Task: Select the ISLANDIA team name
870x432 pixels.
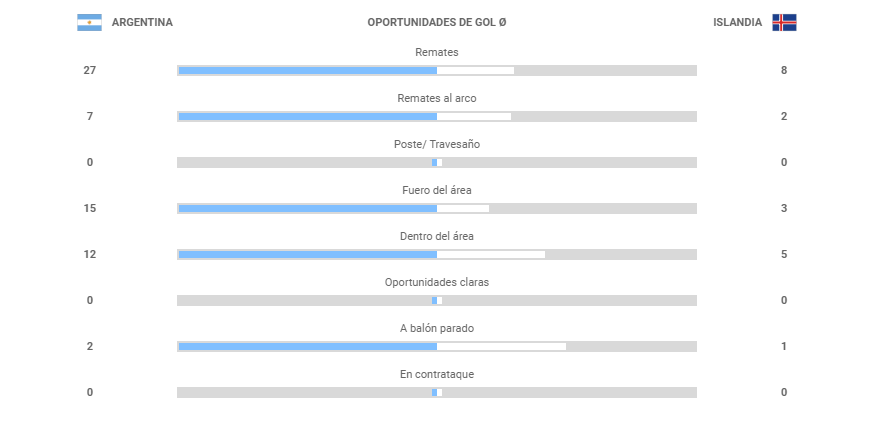Action: [737, 22]
